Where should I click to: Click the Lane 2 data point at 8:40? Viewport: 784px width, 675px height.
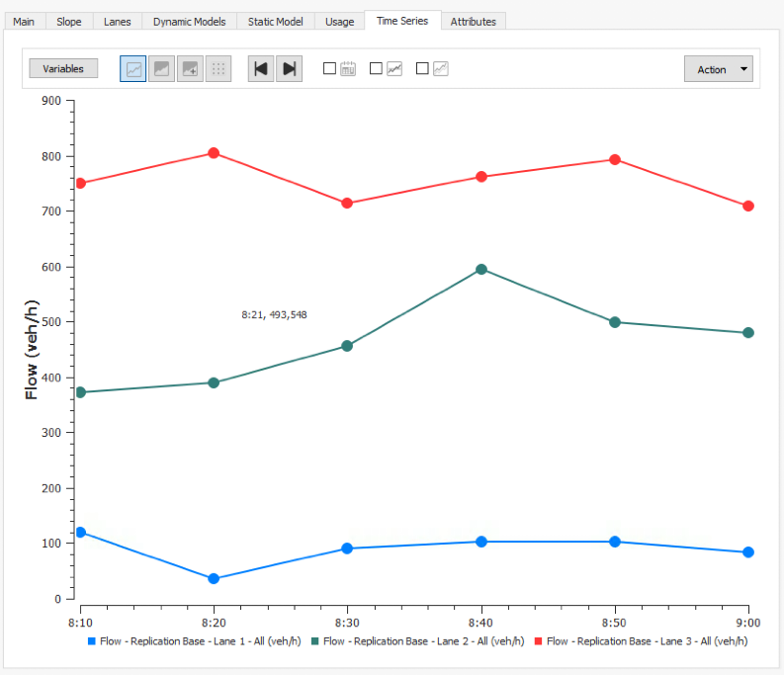tap(481, 269)
